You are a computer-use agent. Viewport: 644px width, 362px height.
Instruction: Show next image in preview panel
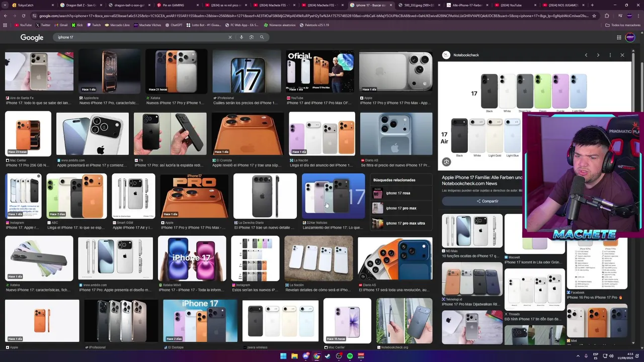pyautogui.click(x=598, y=55)
